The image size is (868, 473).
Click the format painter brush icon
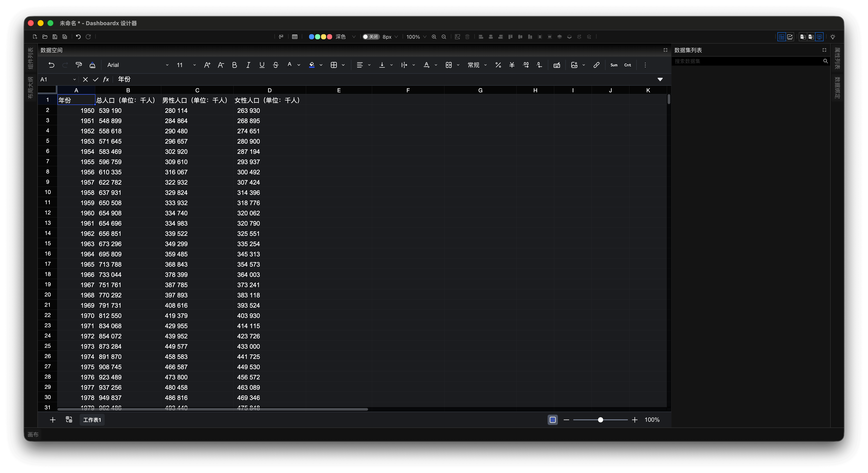pyautogui.click(x=79, y=65)
